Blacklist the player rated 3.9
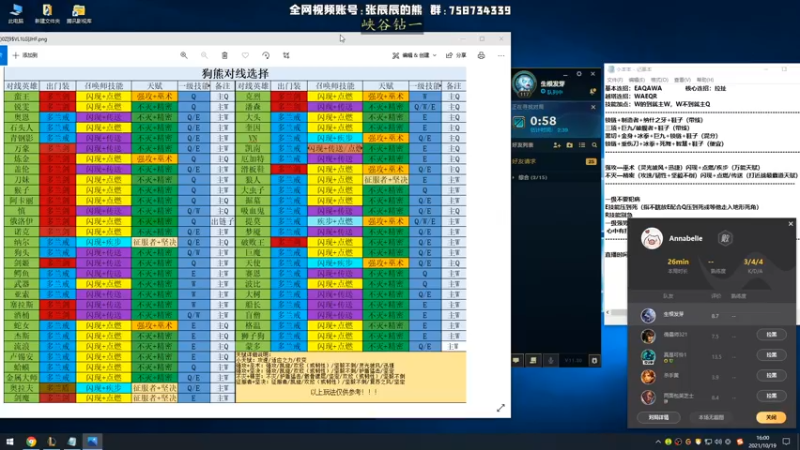 tap(771, 375)
